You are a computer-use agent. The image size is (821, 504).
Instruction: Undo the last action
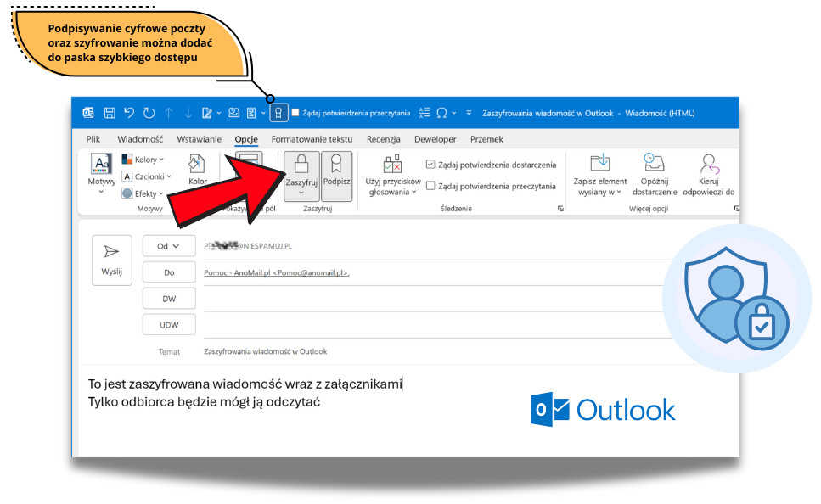tap(129, 113)
